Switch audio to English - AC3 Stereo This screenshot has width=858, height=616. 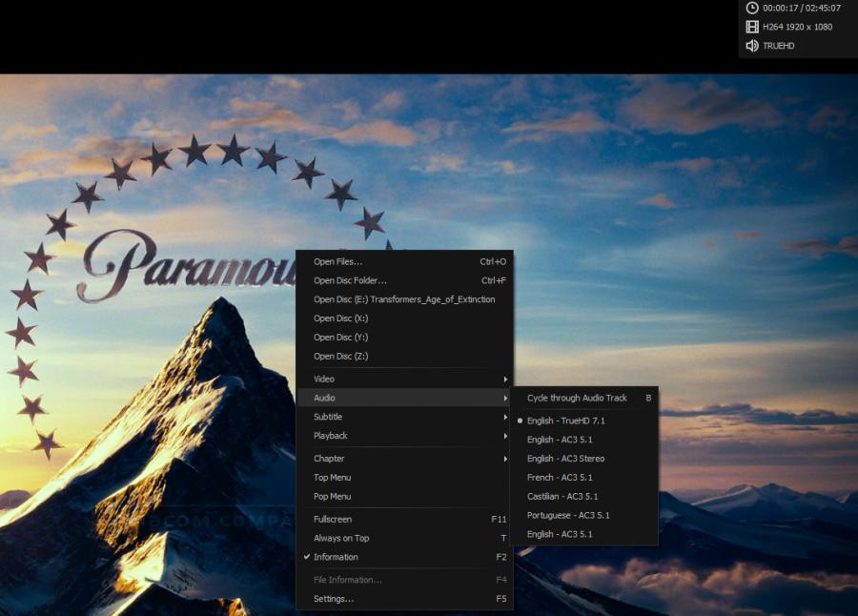(565, 459)
